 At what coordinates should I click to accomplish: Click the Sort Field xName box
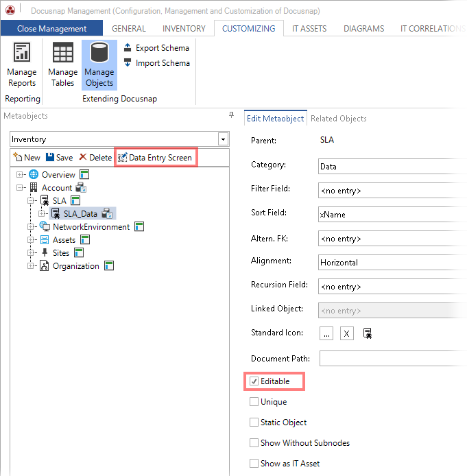click(392, 214)
